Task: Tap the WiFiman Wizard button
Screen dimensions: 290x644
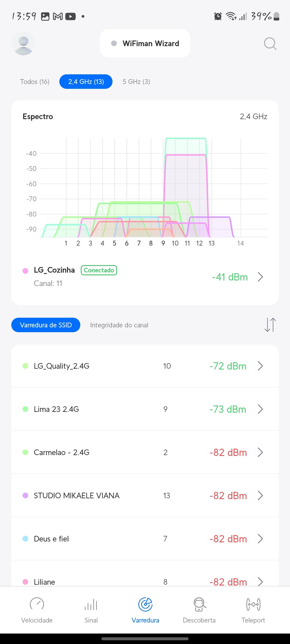Action: [x=145, y=43]
